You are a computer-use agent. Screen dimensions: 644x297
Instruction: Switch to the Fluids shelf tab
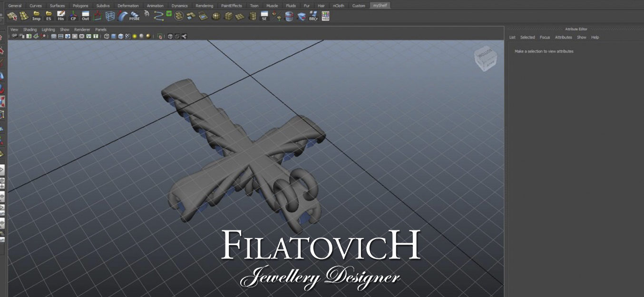click(x=291, y=6)
